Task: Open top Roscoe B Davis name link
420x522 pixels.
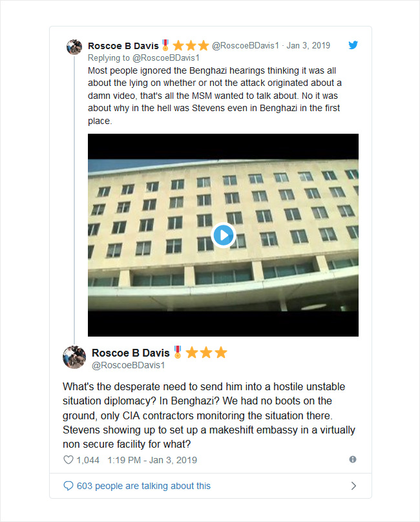Action: pyautogui.click(x=123, y=46)
